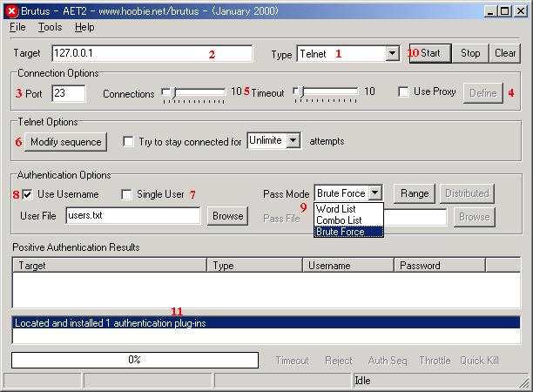This screenshot has width=533, height=392.
Task: Click the Target column header
Action: click(x=110, y=265)
